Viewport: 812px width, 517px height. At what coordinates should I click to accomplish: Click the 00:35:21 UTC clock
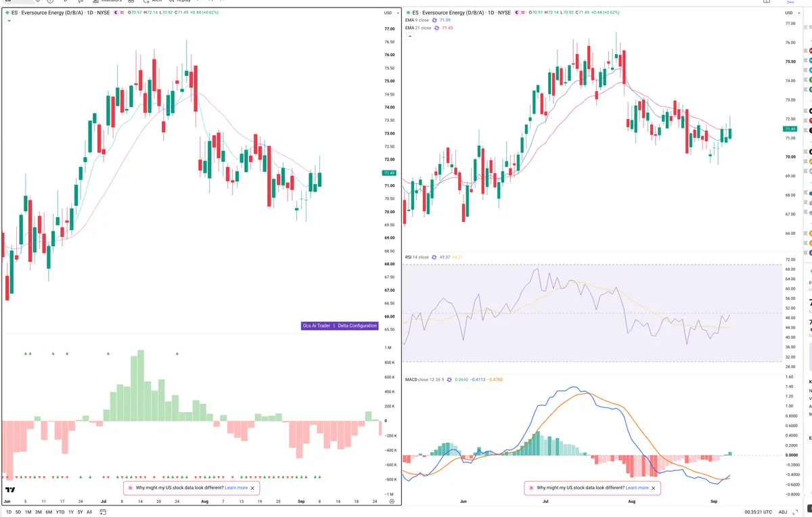coord(758,512)
